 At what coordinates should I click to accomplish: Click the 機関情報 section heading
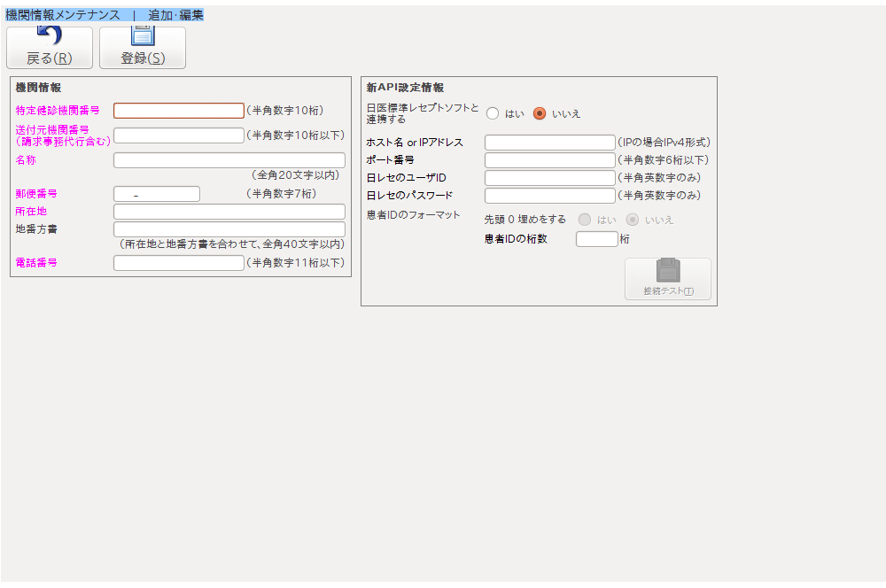click(x=38, y=88)
